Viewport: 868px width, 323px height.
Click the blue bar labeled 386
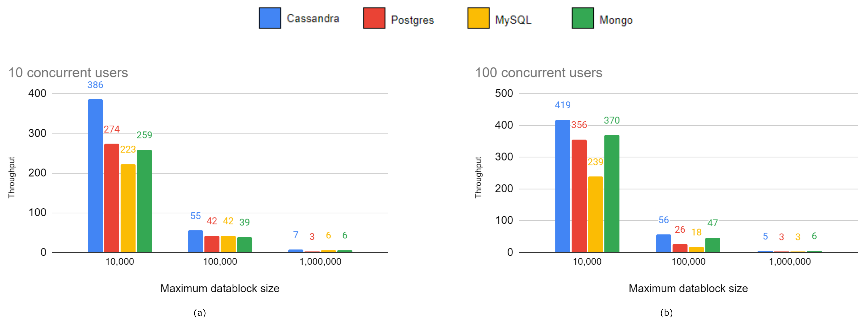click(x=95, y=175)
